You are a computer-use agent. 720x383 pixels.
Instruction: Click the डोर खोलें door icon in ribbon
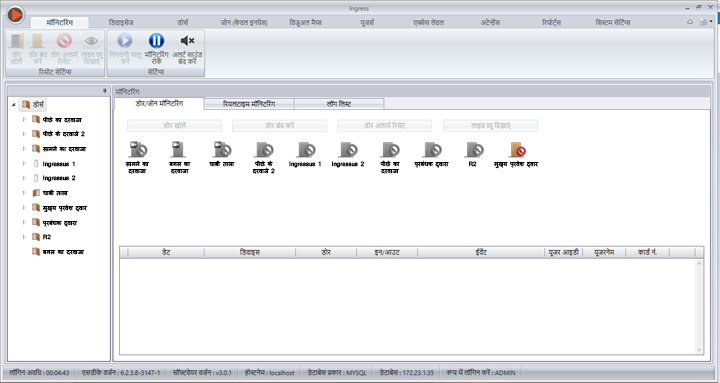17,41
